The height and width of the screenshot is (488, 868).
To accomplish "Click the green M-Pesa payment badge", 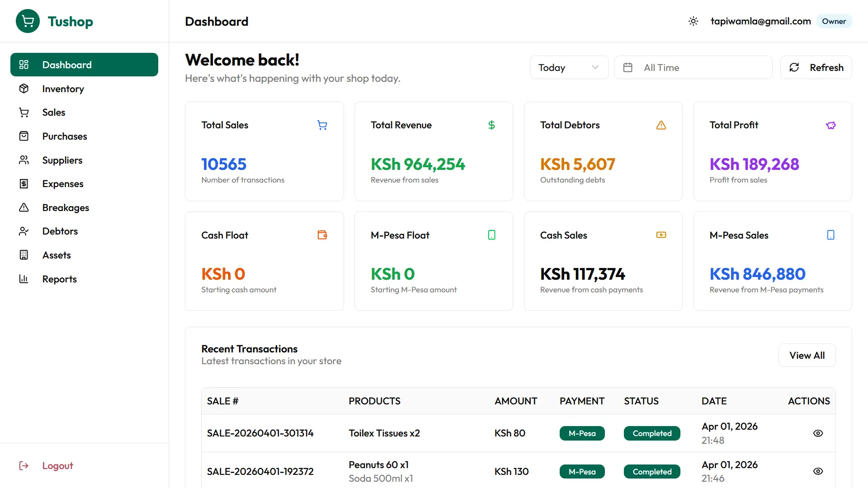I will [x=582, y=433].
